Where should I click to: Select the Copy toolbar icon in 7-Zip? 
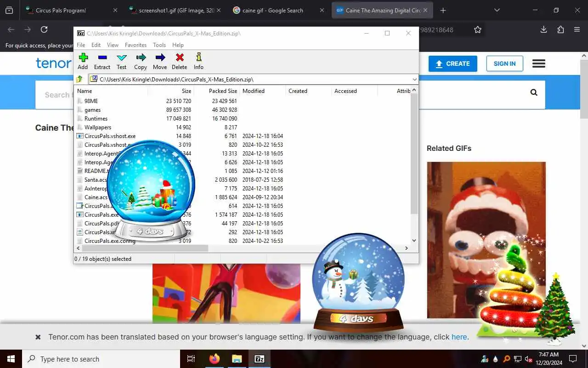(x=141, y=61)
